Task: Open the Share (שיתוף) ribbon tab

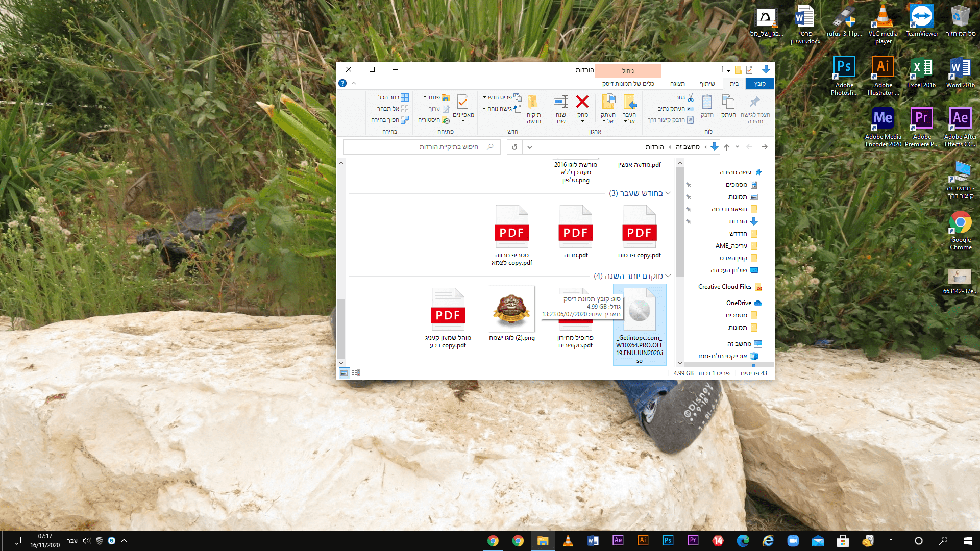Action: click(x=707, y=84)
